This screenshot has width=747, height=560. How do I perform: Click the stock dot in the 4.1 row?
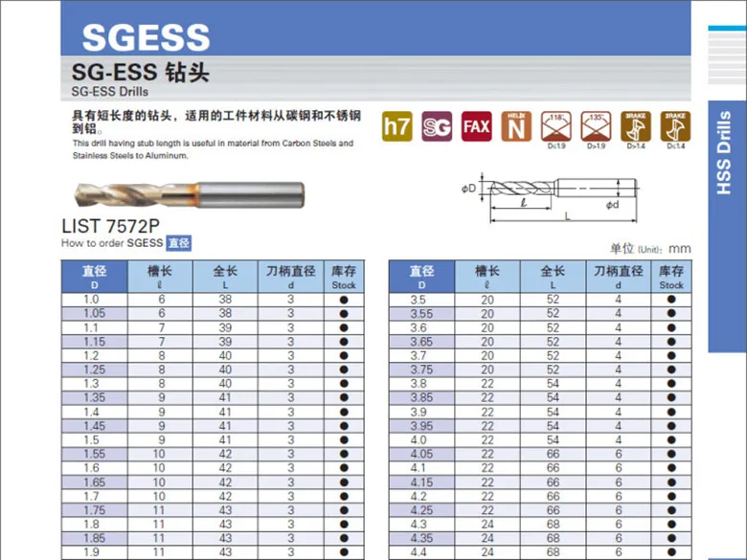click(671, 468)
